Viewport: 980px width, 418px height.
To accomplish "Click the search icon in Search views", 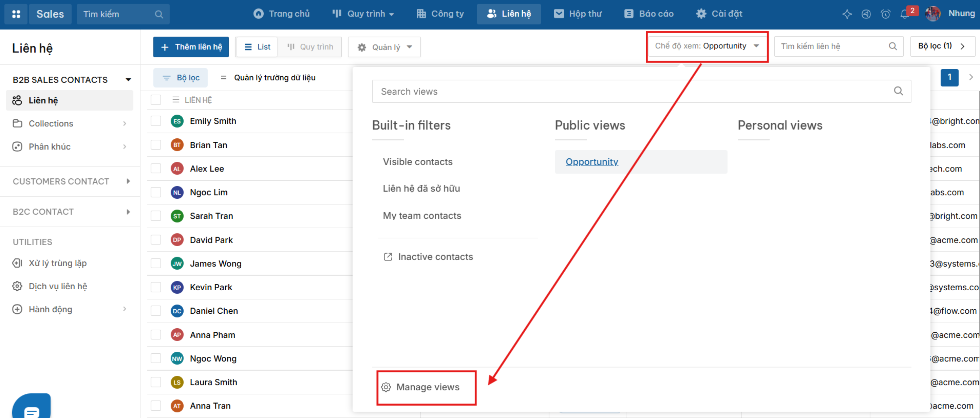I will pyautogui.click(x=898, y=91).
